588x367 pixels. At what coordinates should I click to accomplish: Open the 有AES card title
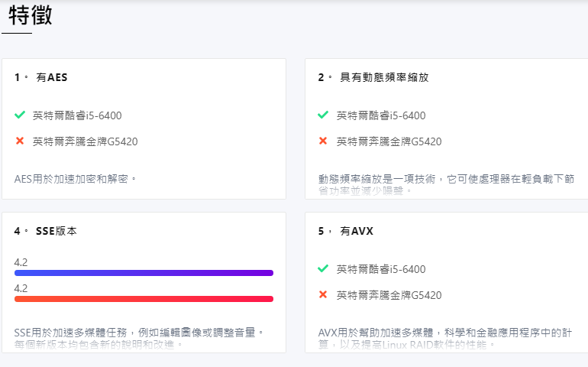tap(52, 78)
